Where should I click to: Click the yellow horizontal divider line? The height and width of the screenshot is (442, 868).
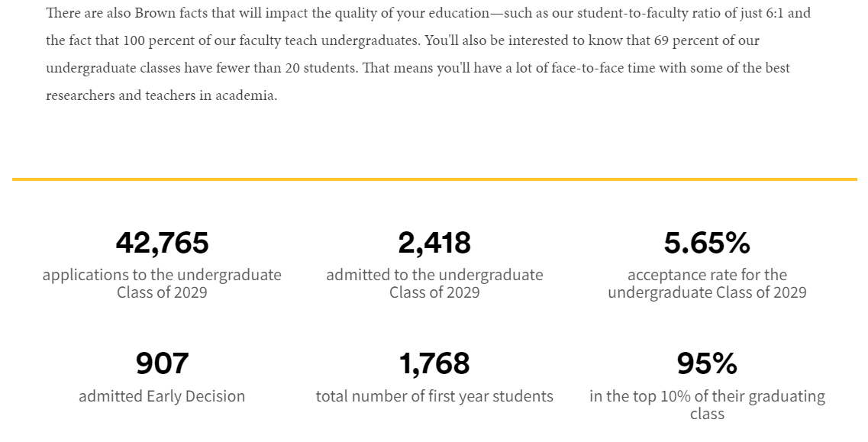click(x=434, y=179)
